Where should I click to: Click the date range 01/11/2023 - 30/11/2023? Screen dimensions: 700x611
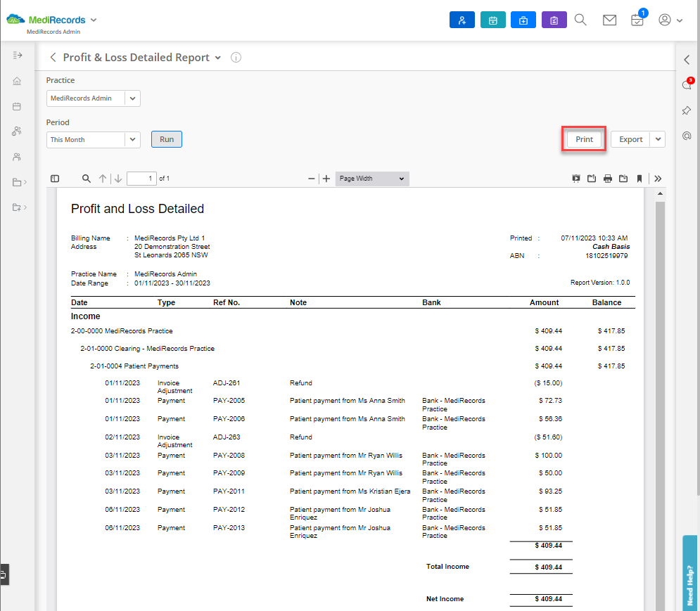(172, 283)
